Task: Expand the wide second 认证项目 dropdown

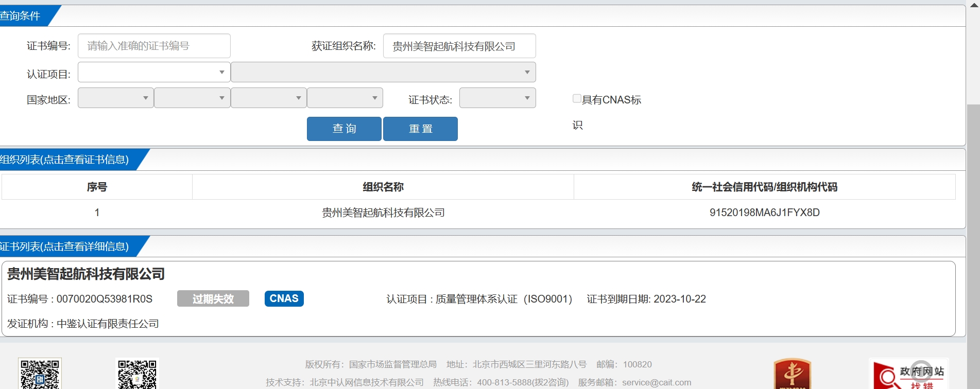Action: pyautogui.click(x=383, y=72)
